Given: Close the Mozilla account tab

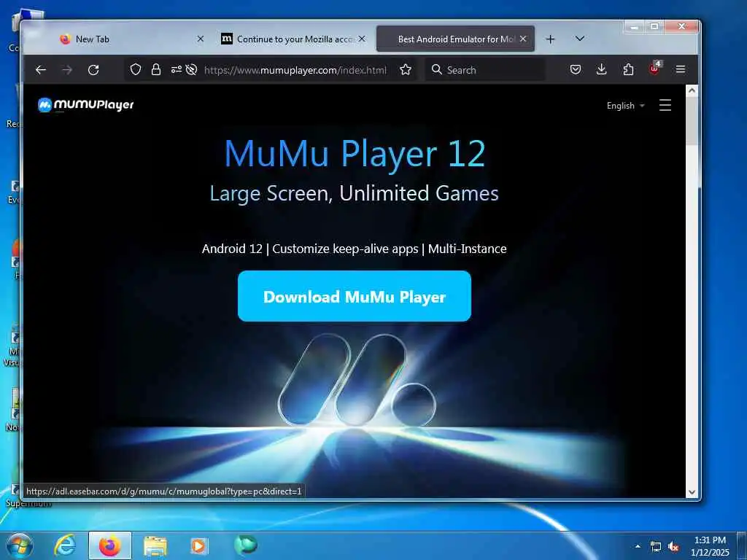Looking at the screenshot, I should click(362, 39).
